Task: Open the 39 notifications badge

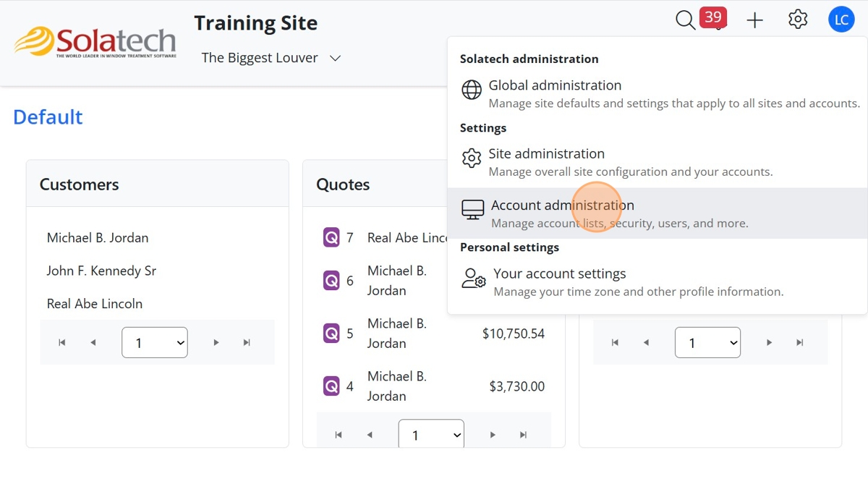Action: 712,17
